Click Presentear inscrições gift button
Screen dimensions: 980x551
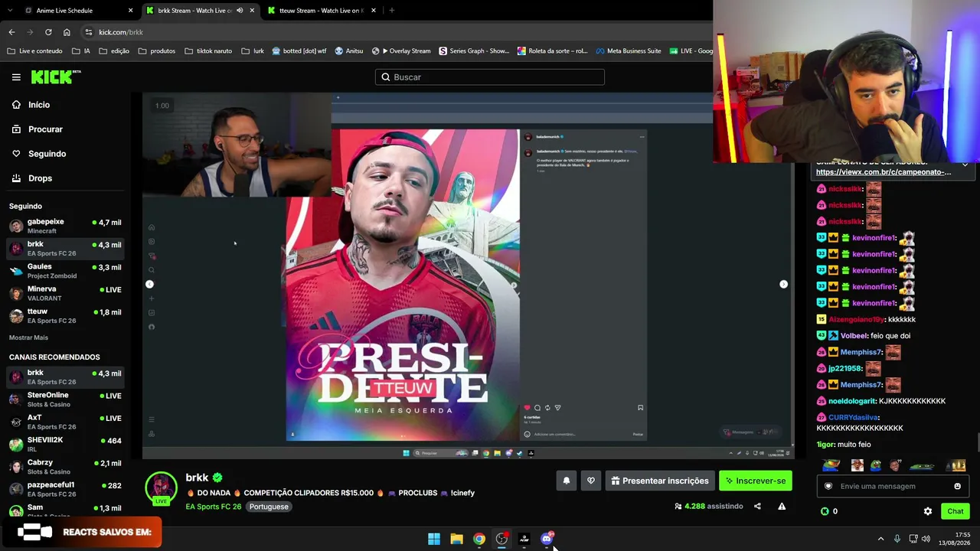coord(659,481)
